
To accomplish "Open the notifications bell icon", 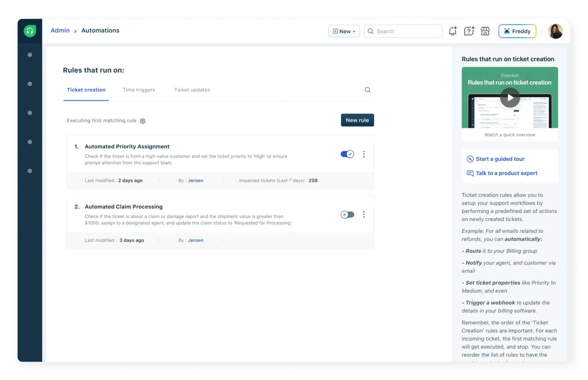I will (x=452, y=31).
